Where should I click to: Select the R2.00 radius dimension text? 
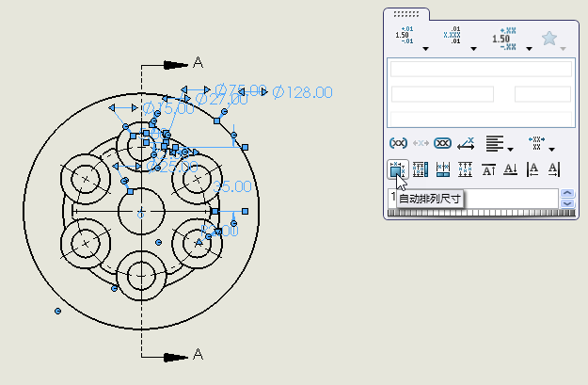pyautogui.click(x=220, y=231)
